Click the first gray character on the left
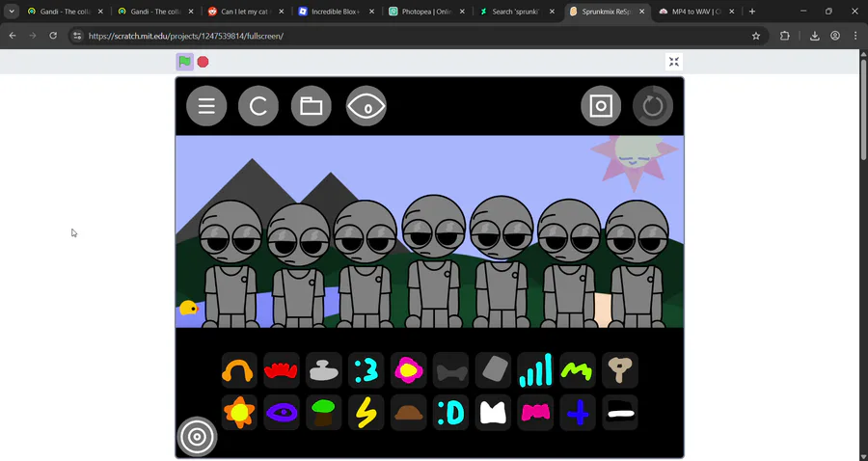 pyautogui.click(x=231, y=264)
